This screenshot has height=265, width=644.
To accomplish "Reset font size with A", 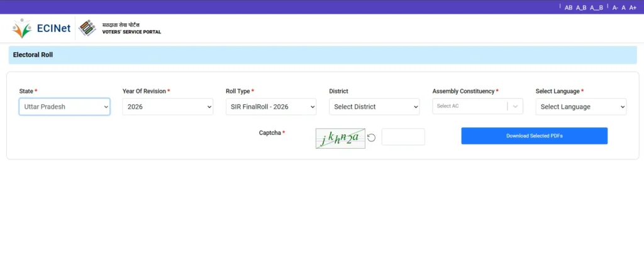I will 623,8.
